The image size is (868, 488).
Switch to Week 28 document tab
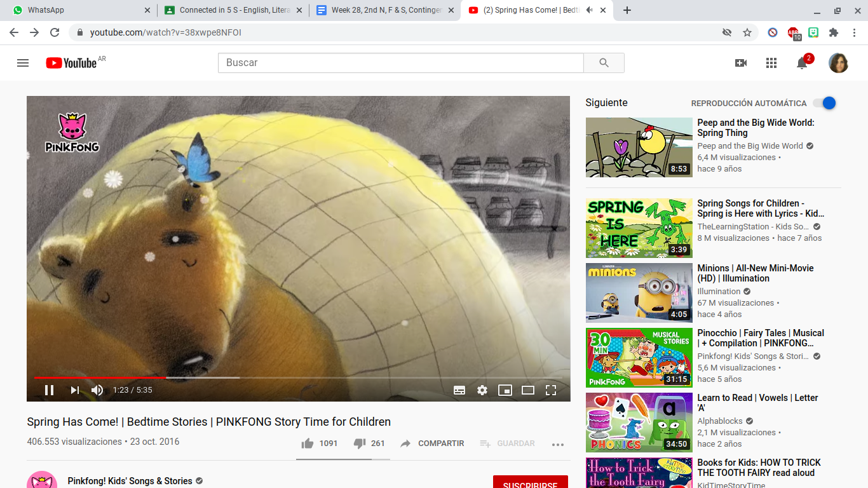[x=386, y=10]
